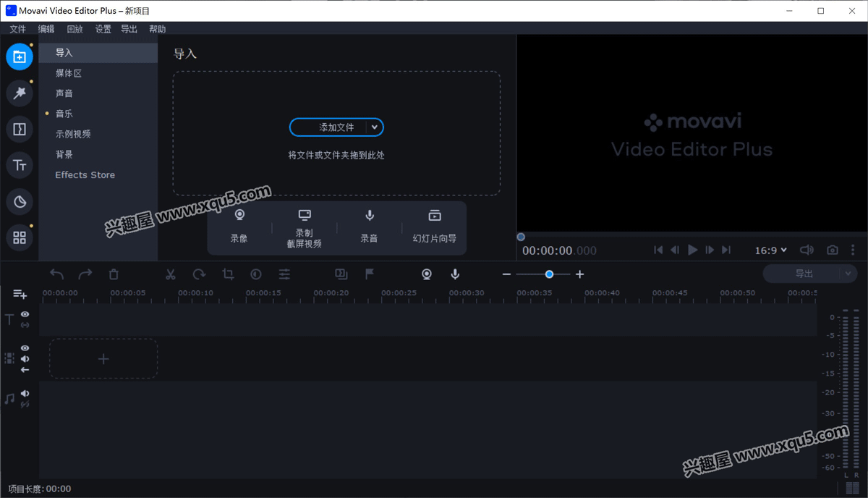Step back one frame
Viewport: 868px width, 498px height.
(x=675, y=250)
